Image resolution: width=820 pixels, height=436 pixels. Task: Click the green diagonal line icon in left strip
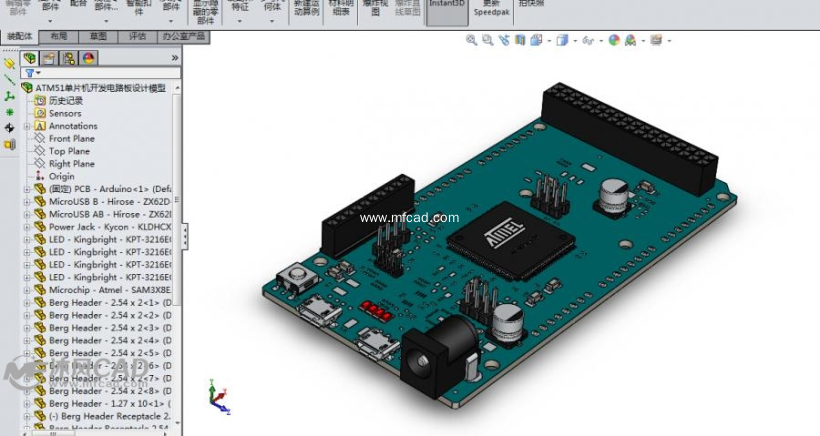tap(9, 80)
